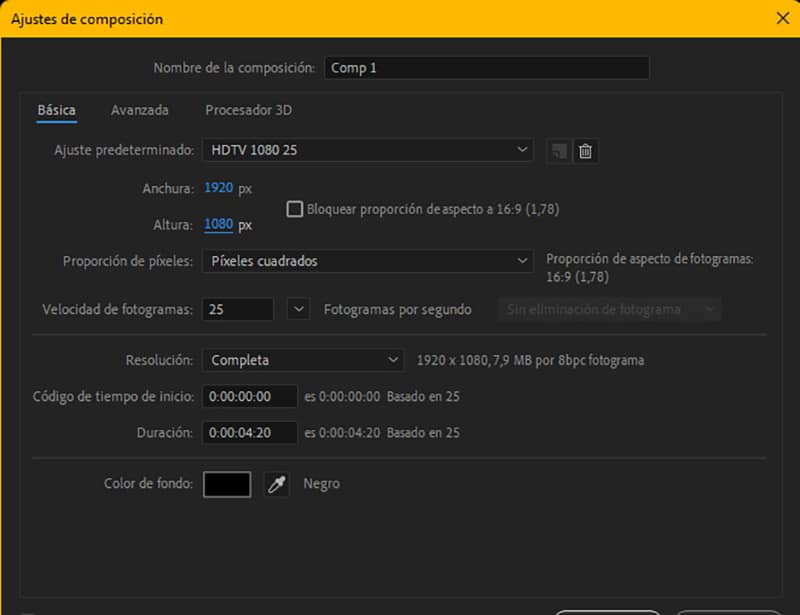Open the Procesador 3D tab
Viewport: 800px width, 615px height.
[x=248, y=110]
